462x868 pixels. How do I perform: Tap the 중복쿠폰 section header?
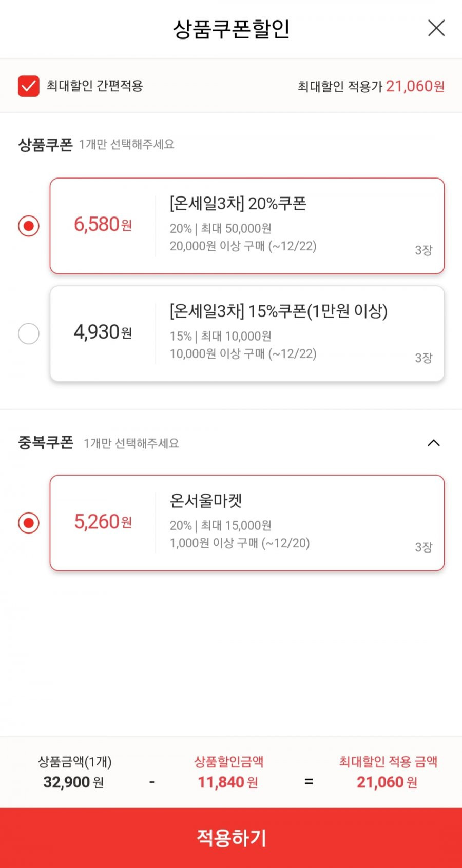(x=46, y=442)
